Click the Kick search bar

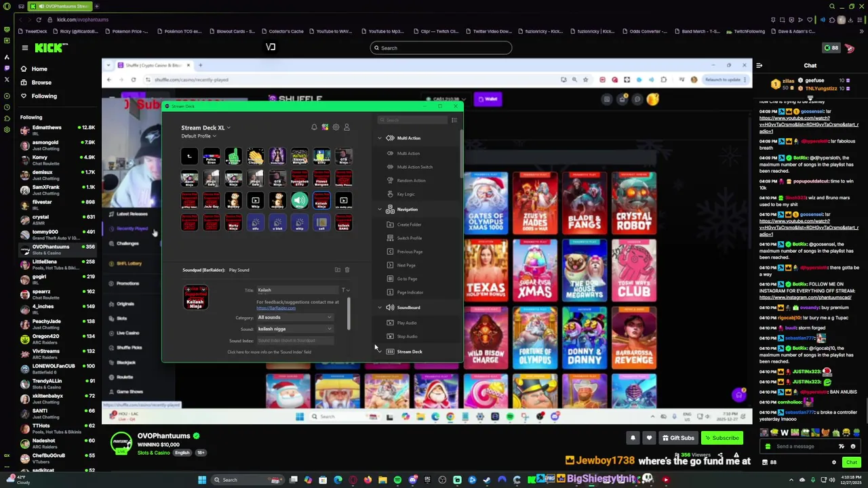pyautogui.click(x=441, y=48)
